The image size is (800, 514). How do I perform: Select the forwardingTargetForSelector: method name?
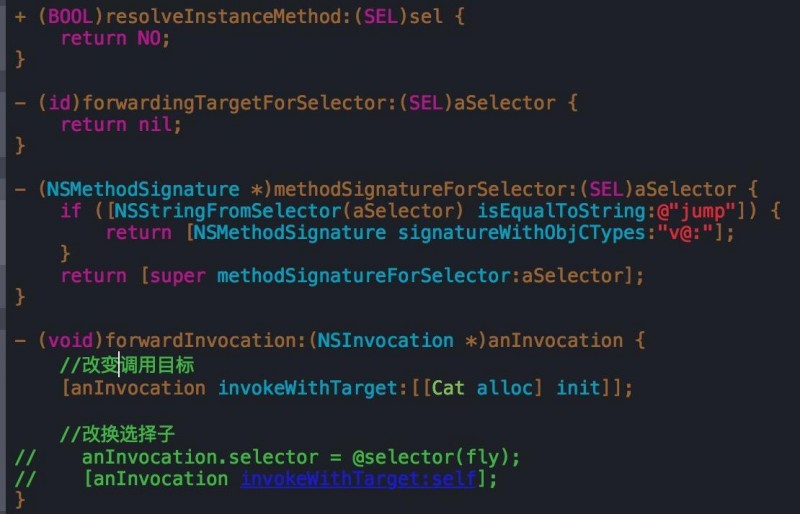pos(240,103)
